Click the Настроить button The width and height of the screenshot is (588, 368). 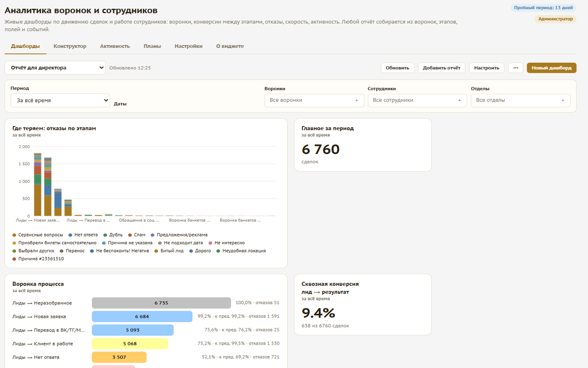(x=486, y=68)
